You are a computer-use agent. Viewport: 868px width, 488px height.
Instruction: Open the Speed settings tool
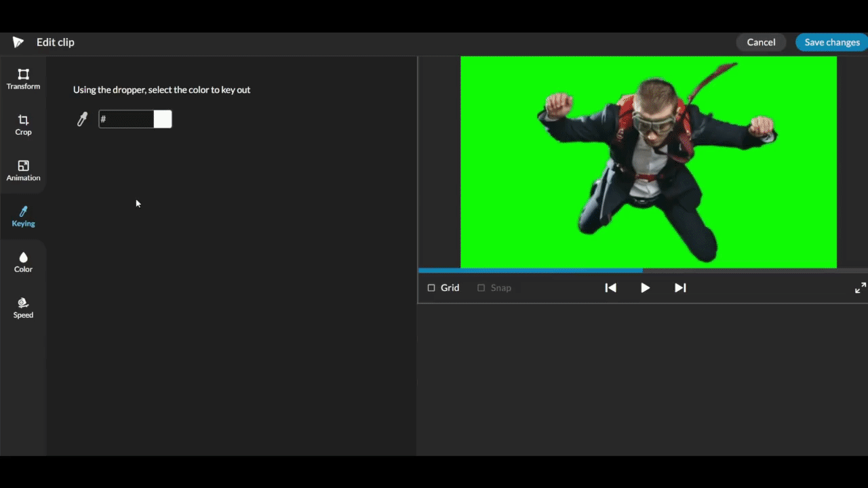pos(23,307)
